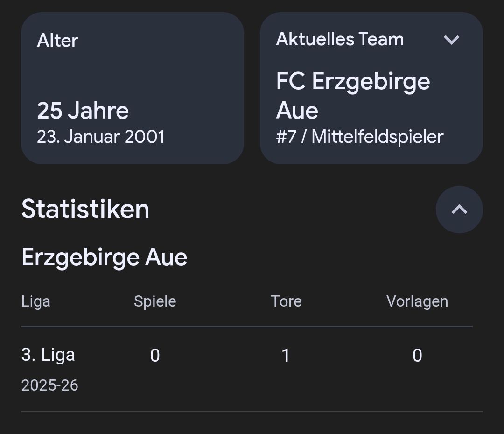Click the 2025-26 season label
Viewport: 504px width, 434px height.
[x=49, y=385]
